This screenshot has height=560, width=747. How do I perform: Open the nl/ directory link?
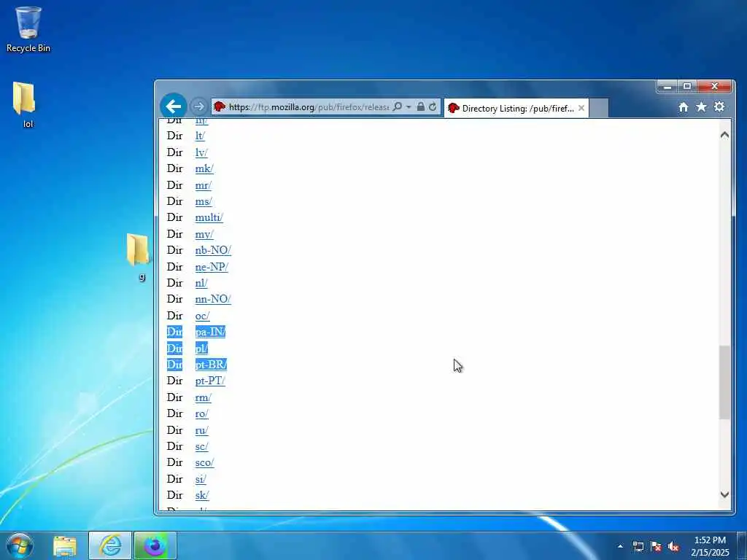pyautogui.click(x=201, y=283)
